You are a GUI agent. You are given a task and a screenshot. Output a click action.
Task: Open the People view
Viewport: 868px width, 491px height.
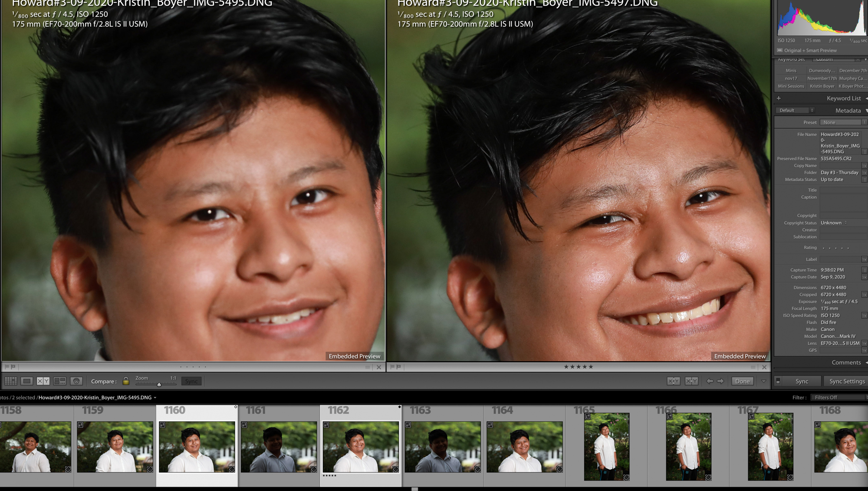pos(76,381)
